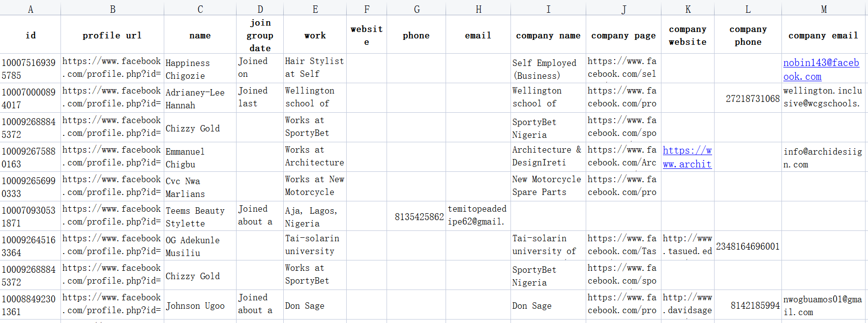Select join date cell 'Joined on'
868x323 pixels.
click(x=260, y=68)
